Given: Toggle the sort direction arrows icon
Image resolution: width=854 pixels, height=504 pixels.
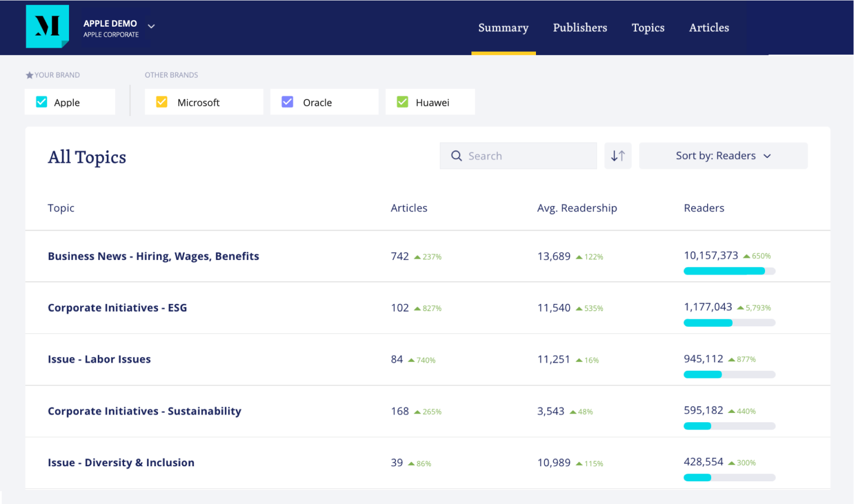Looking at the screenshot, I should click(618, 156).
